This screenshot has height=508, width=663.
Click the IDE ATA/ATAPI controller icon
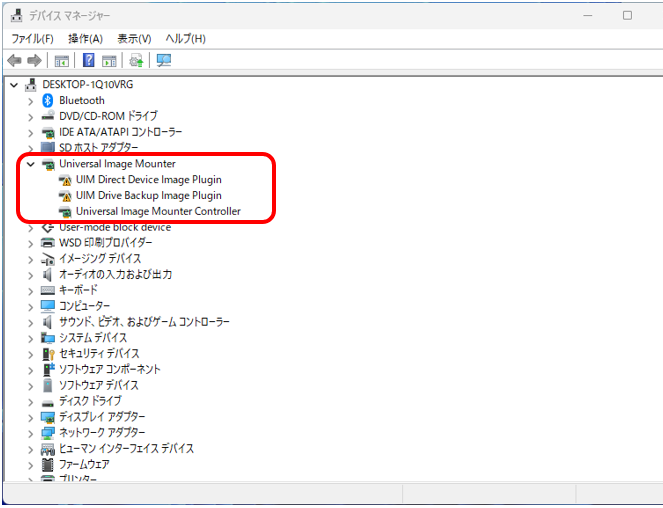click(x=48, y=132)
